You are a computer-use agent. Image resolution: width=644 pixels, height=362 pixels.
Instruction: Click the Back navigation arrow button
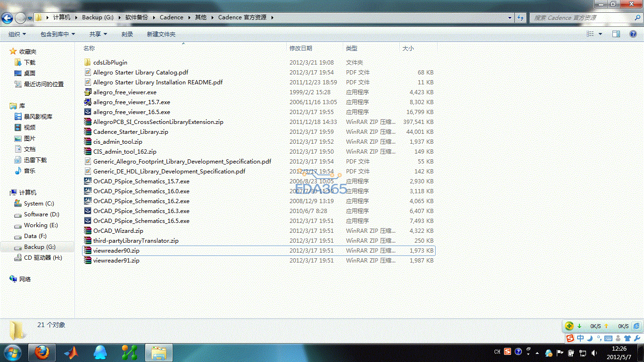[8, 18]
